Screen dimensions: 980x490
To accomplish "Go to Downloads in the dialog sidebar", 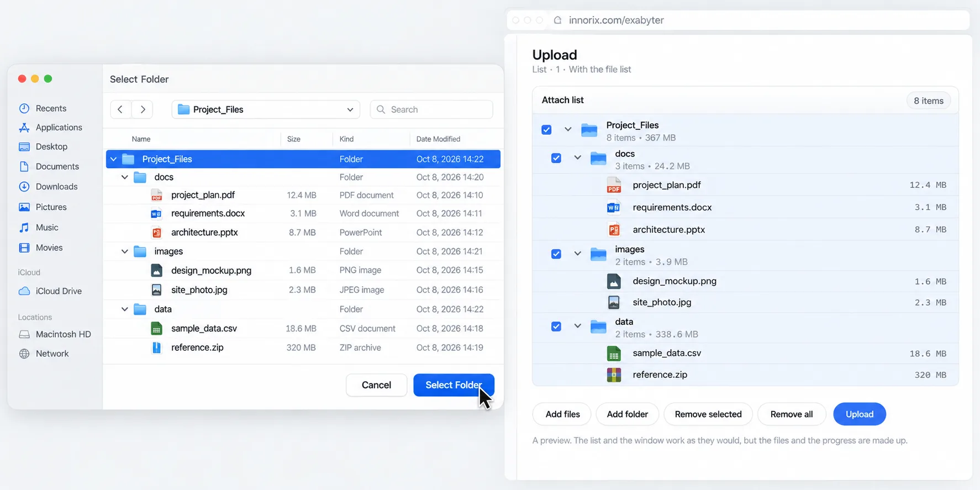I will [x=48, y=187].
